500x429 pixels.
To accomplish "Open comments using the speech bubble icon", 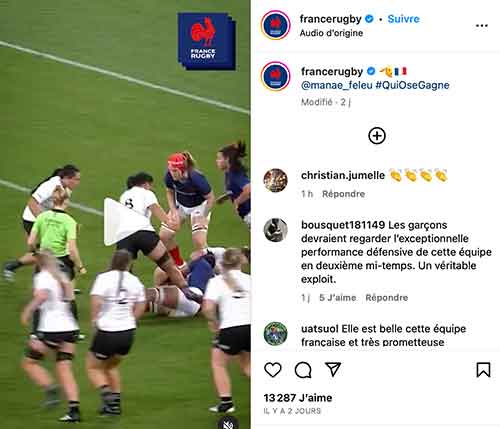I will [x=303, y=370].
